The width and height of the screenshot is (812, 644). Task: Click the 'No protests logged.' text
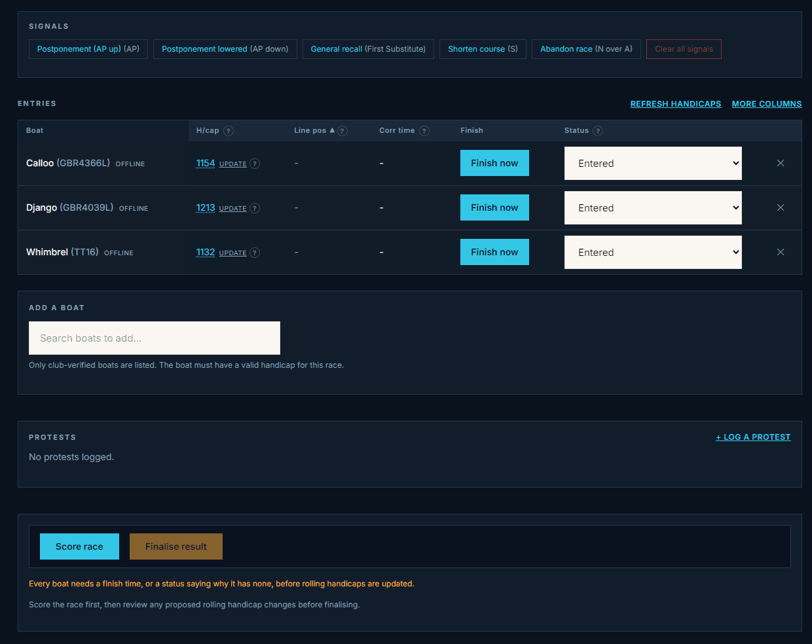coord(71,457)
